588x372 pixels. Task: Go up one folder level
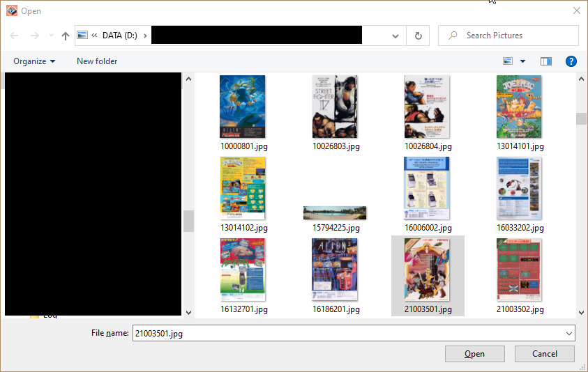66,36
